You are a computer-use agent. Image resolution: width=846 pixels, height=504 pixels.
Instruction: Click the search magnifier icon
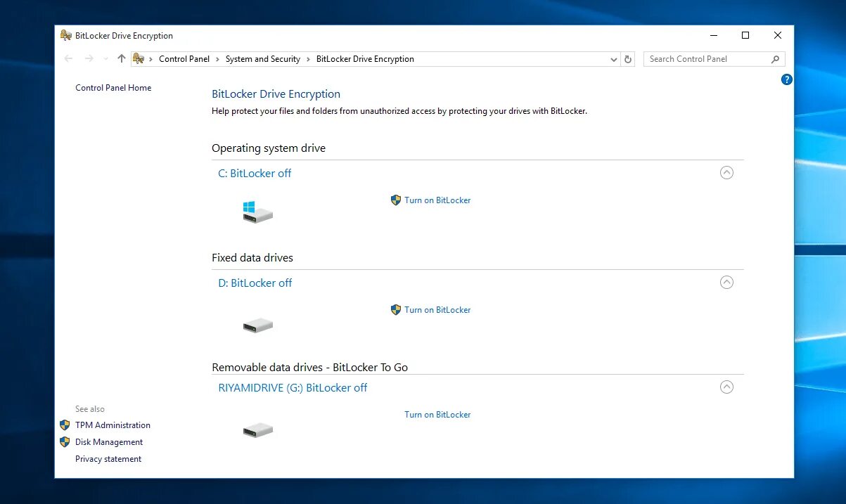pos(776,59)
